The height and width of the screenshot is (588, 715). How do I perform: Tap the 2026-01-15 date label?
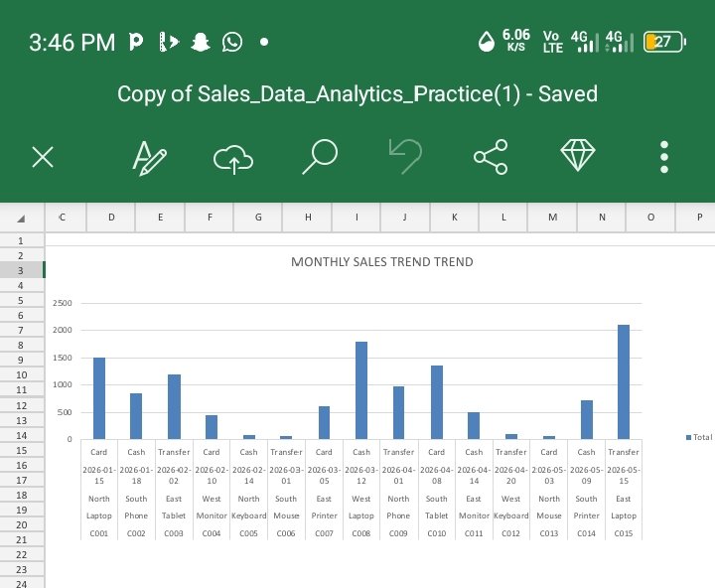click(x=99, y=475)
